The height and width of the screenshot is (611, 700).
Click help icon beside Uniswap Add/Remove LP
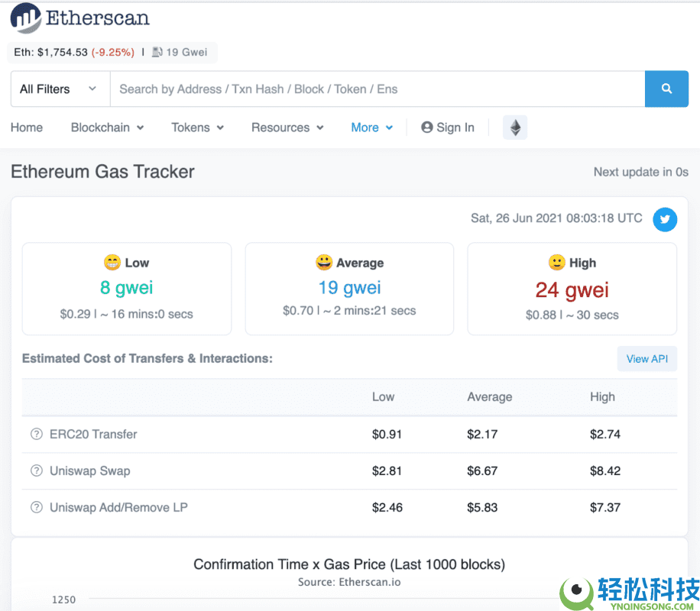36,508
